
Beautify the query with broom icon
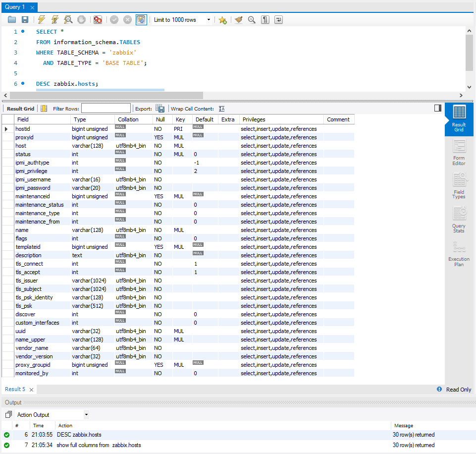239,20
